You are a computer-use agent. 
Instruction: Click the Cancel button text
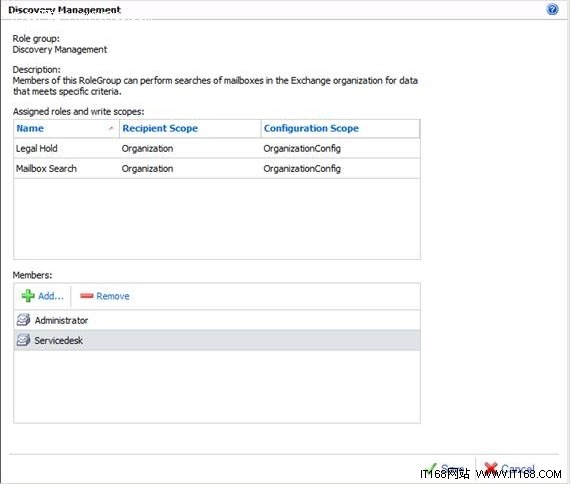pyautogui.click(x=518, y=468)
